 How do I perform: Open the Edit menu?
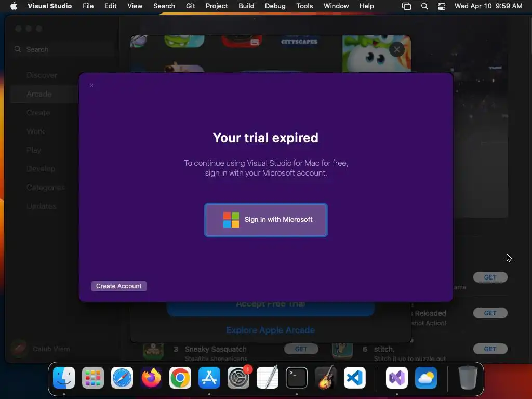(x=110, y=6)
